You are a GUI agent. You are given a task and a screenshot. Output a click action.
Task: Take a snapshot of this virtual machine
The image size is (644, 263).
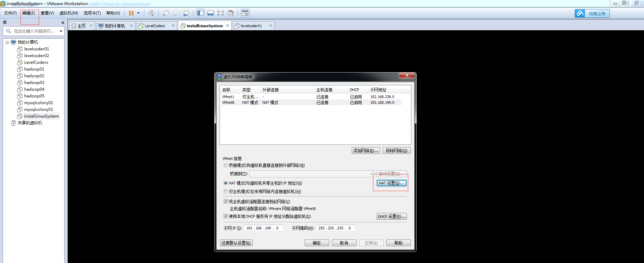[x=166, y=13]
